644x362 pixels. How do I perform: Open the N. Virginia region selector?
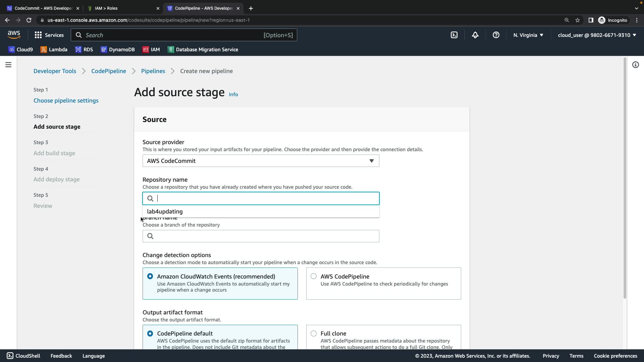coord(528,35)
